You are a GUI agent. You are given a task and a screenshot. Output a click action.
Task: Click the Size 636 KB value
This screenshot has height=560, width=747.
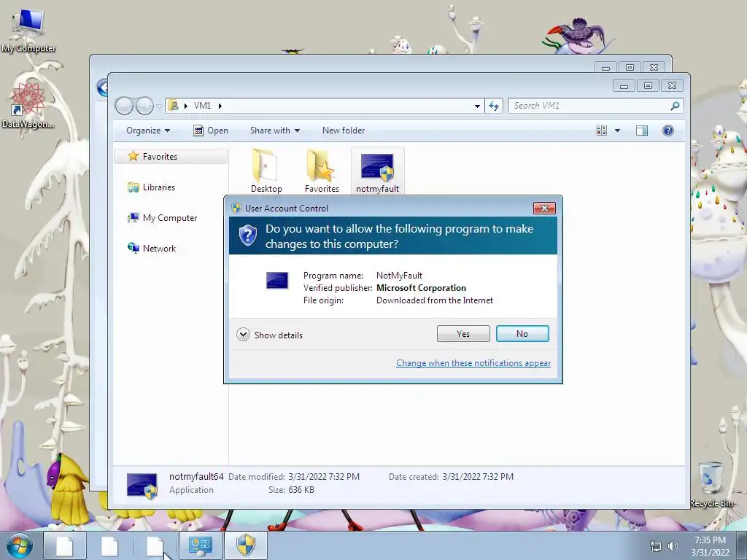(301, 489)
